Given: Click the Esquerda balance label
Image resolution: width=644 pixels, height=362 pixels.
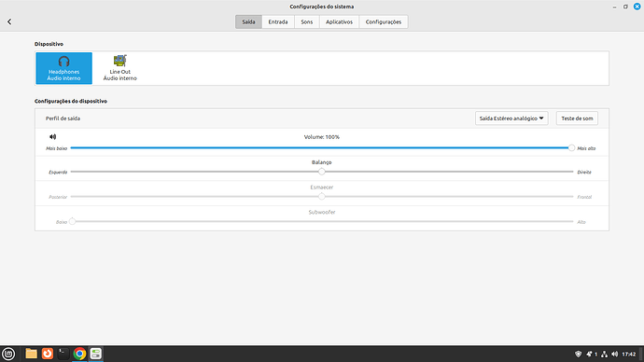Looking at the screenshot, I should pyautogui.click(x=58, y=172).
